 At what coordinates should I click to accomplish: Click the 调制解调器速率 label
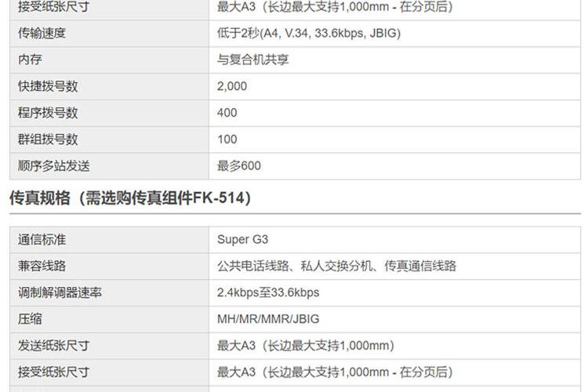[x=60, y=292]
